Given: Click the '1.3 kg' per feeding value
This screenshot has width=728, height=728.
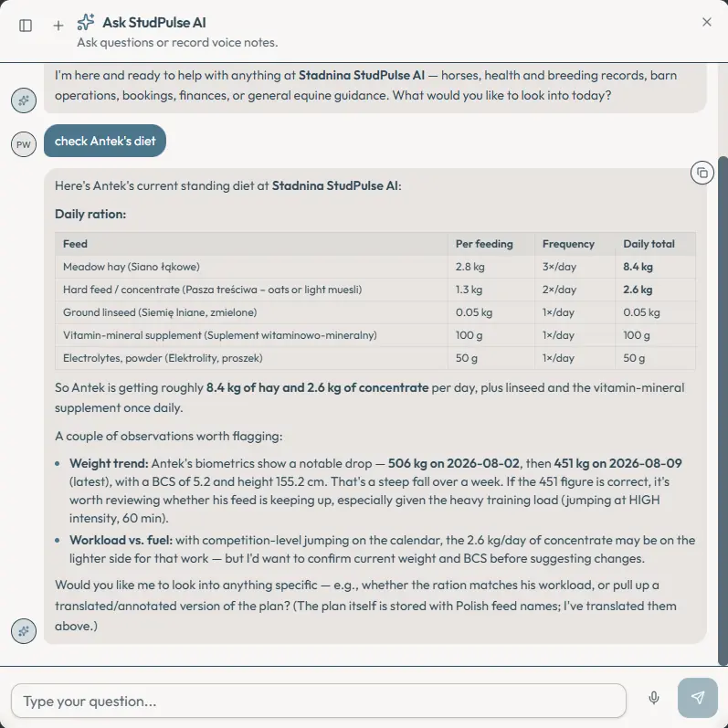Looking at the screenshot, I should click(x=469, y=290).
